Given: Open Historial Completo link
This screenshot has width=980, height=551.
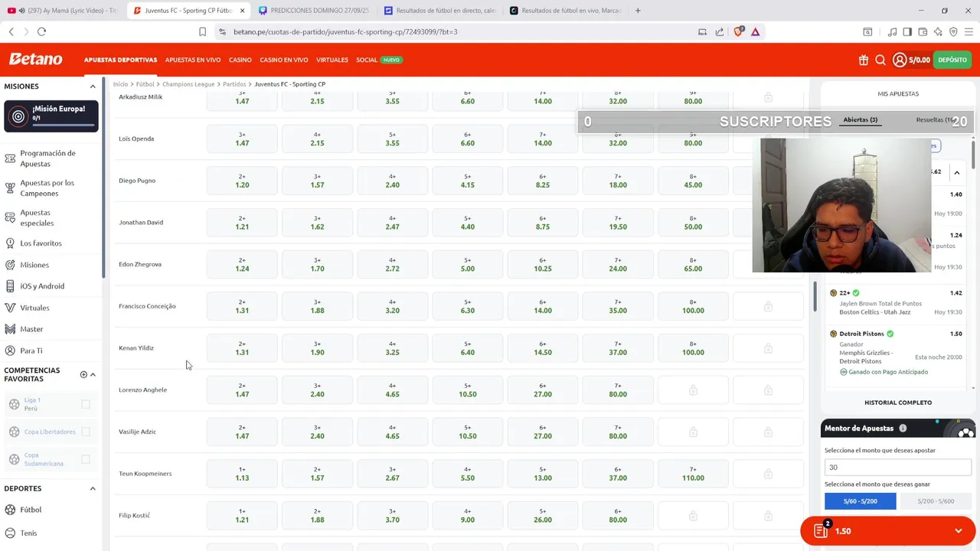Looking at the screenshot, I should tap(898, 403).
